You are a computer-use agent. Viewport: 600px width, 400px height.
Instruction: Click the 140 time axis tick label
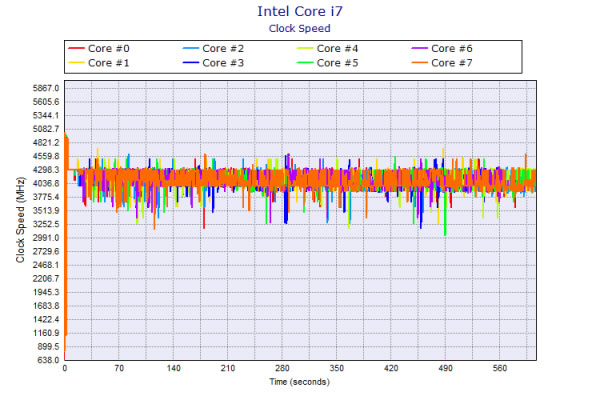click(x=173, y=369)
